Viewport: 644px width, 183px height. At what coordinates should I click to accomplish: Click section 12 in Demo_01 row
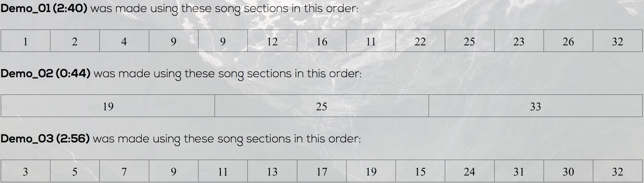(x=272, y=41)
